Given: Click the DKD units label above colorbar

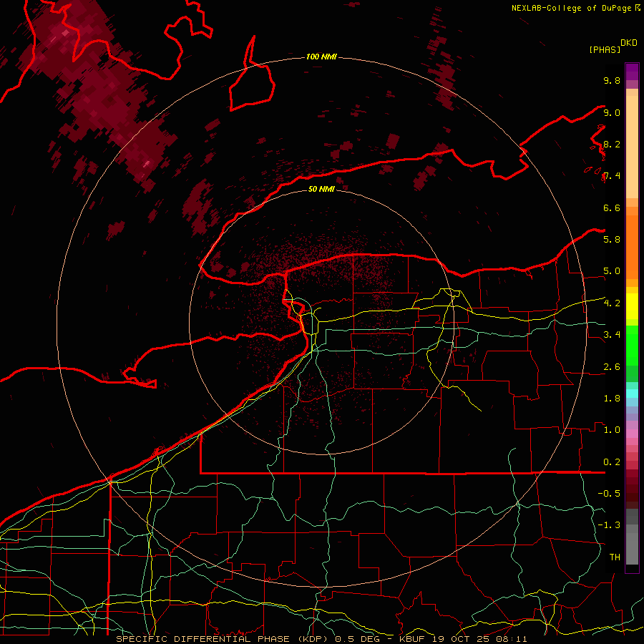Looking at the screenshot, I should pyautogui.click(x=629, y=43).
